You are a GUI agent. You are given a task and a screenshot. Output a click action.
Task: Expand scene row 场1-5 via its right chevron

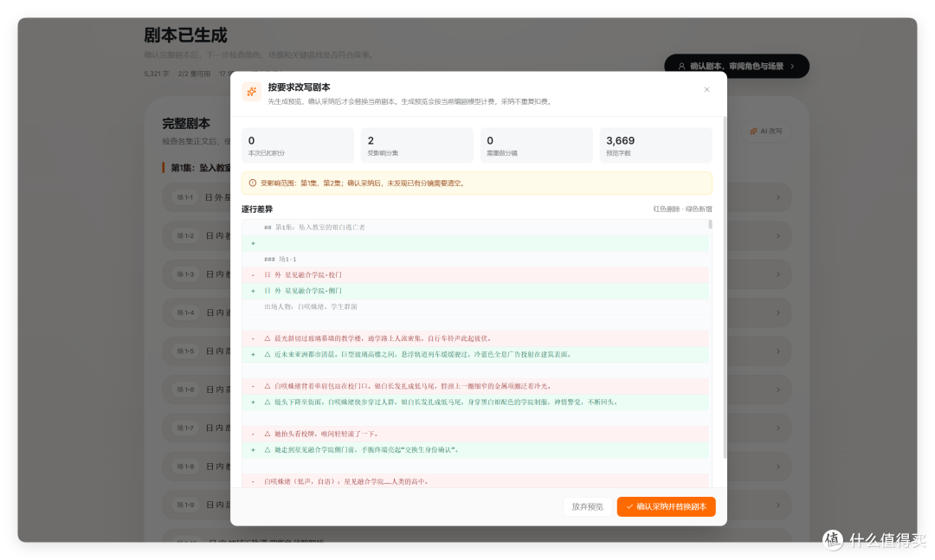coord(778,351)
